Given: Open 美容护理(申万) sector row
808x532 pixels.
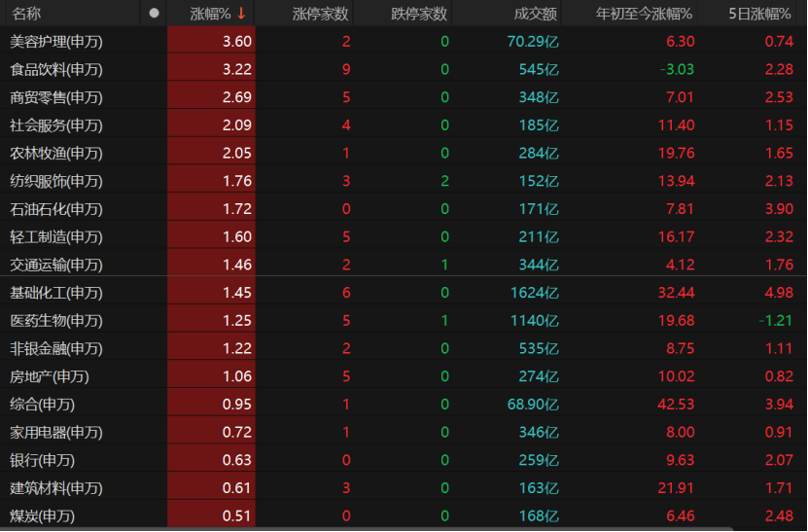Looking at the screenshot, I should 55,41.
